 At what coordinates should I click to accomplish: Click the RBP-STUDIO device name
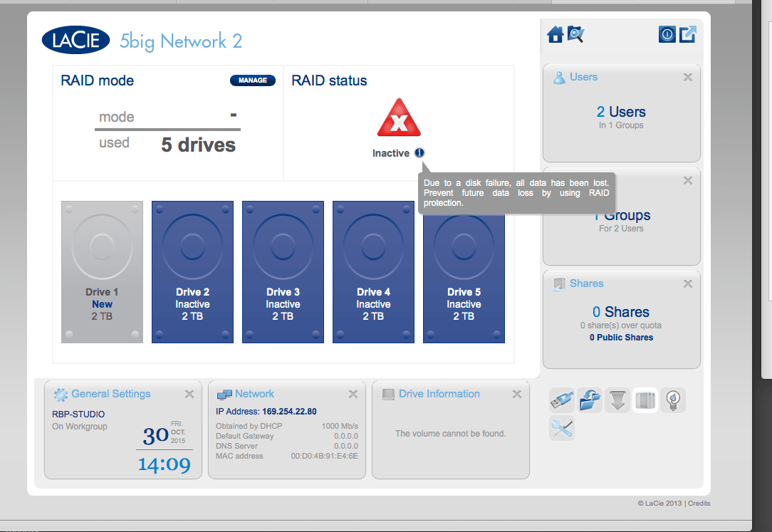pos(78,414)
